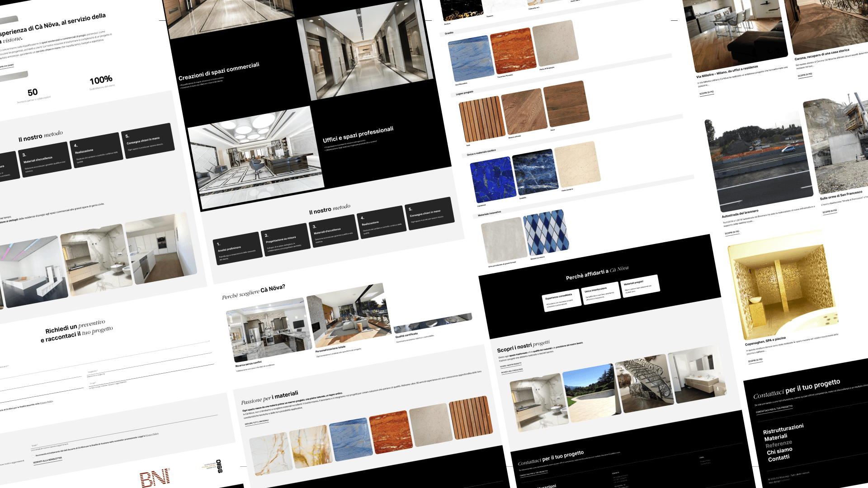Click the Esperienza consolidata card
The image size is (868, 488).
click(x=561, y=300)
